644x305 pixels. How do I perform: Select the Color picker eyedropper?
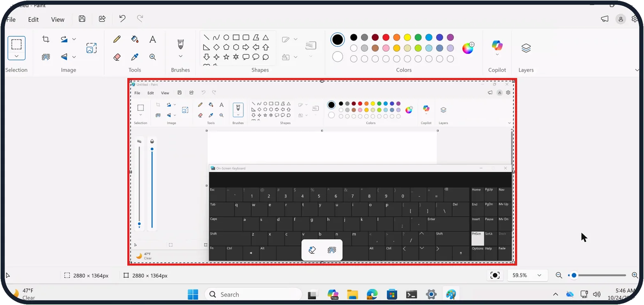coord(135,57)
